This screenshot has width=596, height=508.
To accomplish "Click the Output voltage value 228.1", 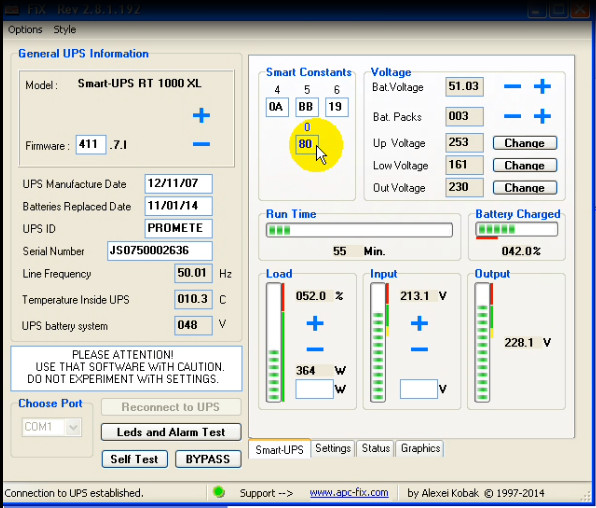I will [519, 343].
